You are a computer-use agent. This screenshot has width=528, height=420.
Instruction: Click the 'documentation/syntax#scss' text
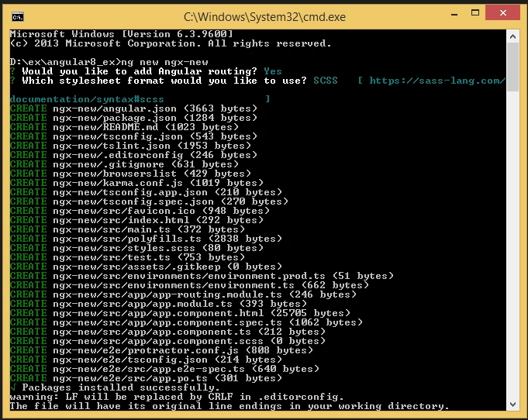(x=87, y=99)
